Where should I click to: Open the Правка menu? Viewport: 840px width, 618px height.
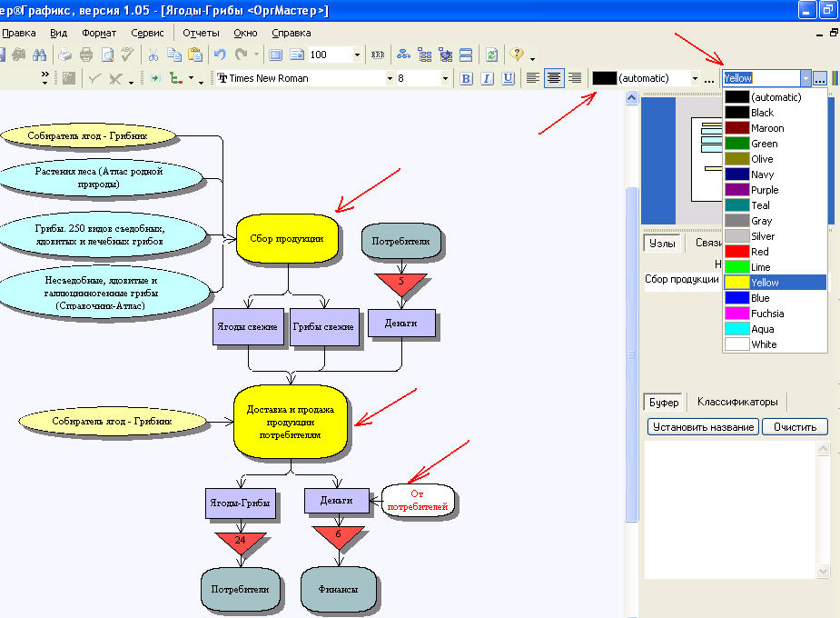(x=19, y=33)
